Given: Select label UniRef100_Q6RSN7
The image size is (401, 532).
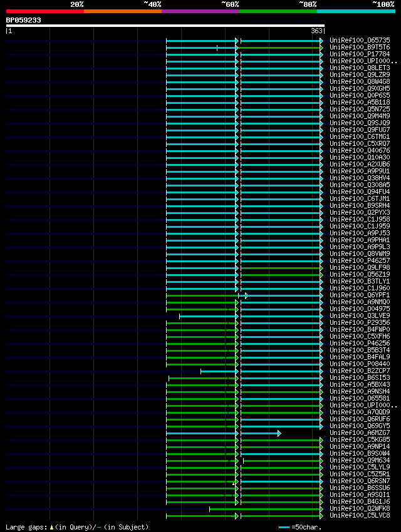Looking at the screenshot, I should pyautogui.click(x=360, y=481).
